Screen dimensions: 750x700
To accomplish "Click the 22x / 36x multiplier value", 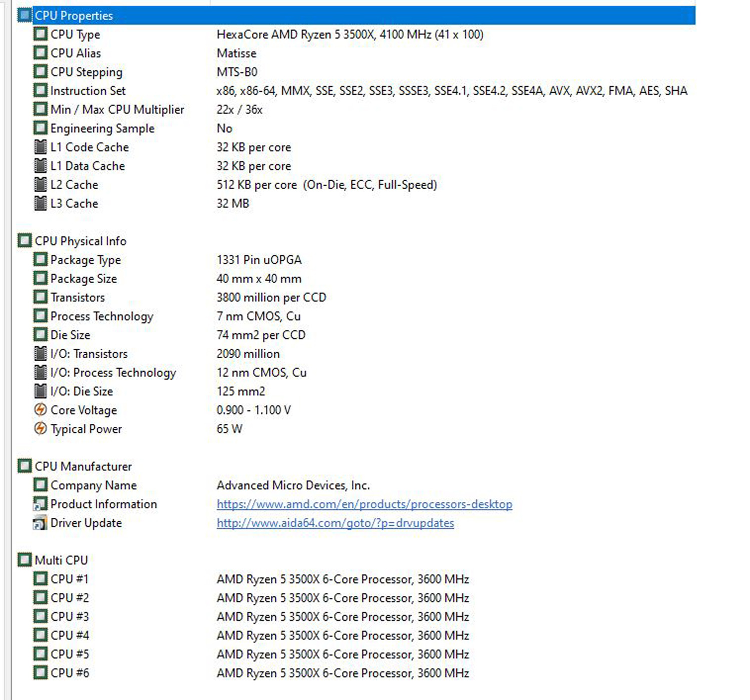I will [239, 110].
